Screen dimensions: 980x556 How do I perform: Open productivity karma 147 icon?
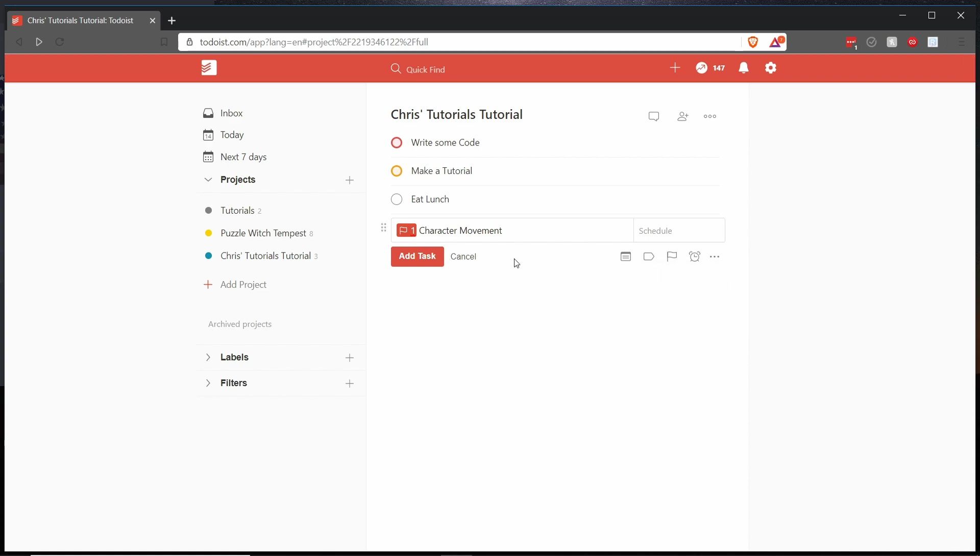point(710,68)
